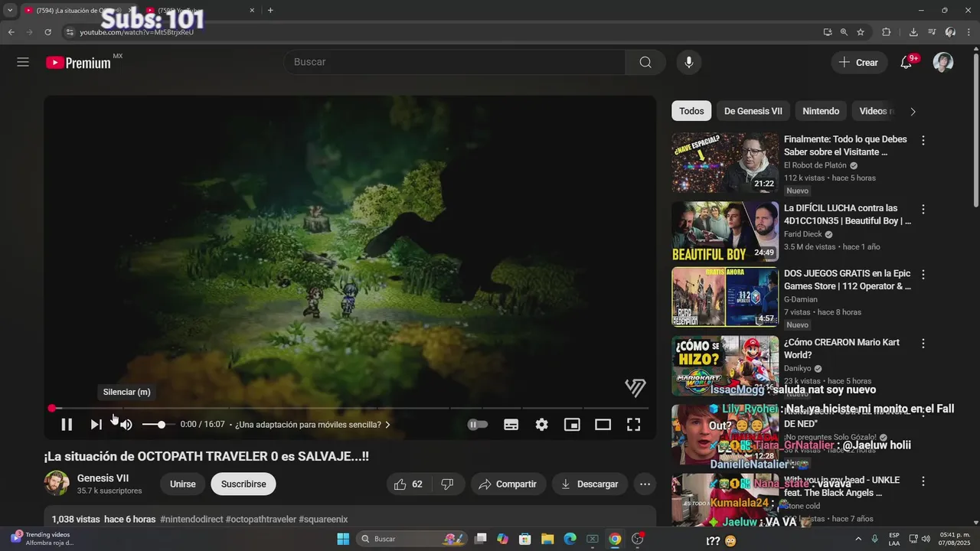This screenshot has width=980, height=551.
Task: Switch to theater mode
Action: [603, 425]
